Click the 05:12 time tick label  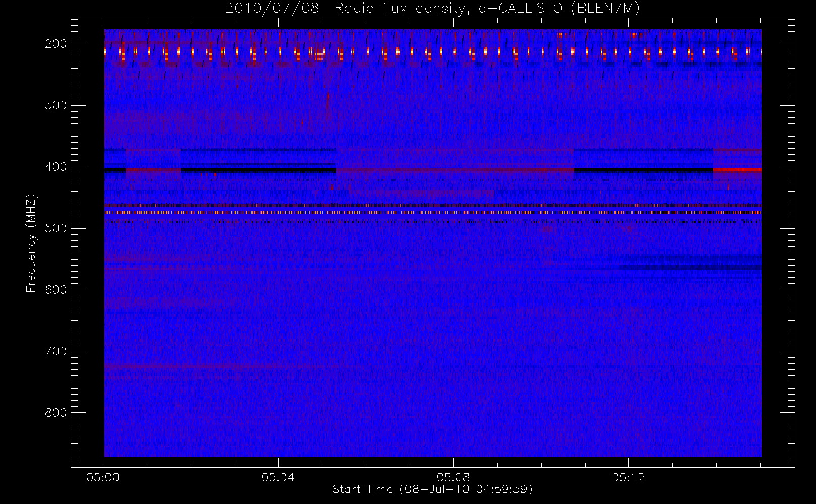pos(628,477)
